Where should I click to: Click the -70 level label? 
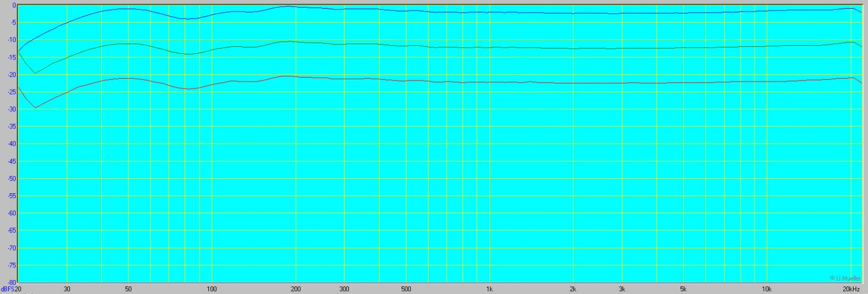point(10,248)
